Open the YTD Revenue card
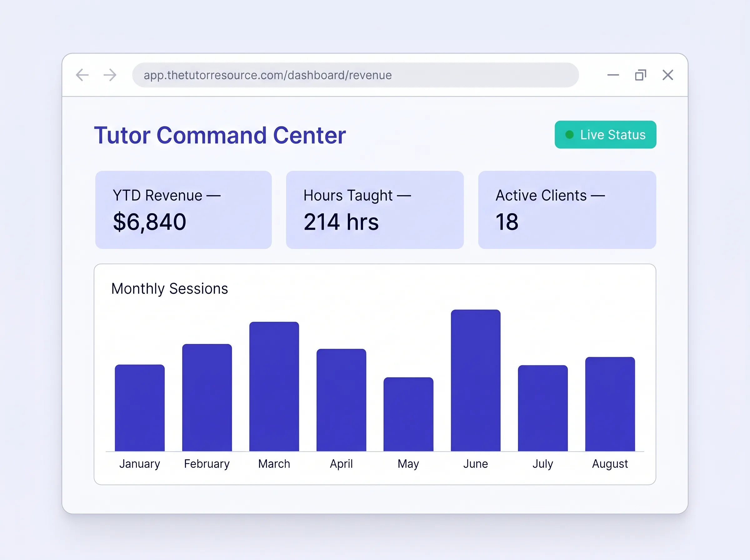750x560 pixels. click(x=183, y=210)
